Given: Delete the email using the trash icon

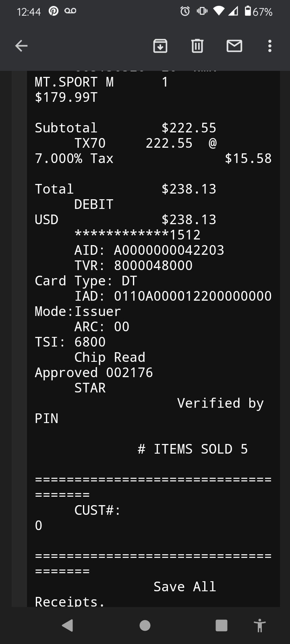Looking at the screenshot, I should point(197,46).
